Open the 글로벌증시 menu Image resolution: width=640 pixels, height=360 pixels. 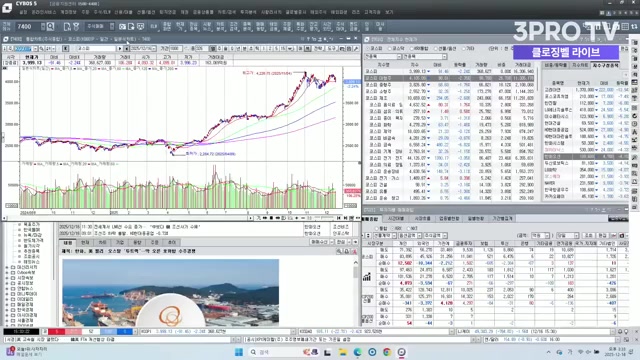point(296,12)
